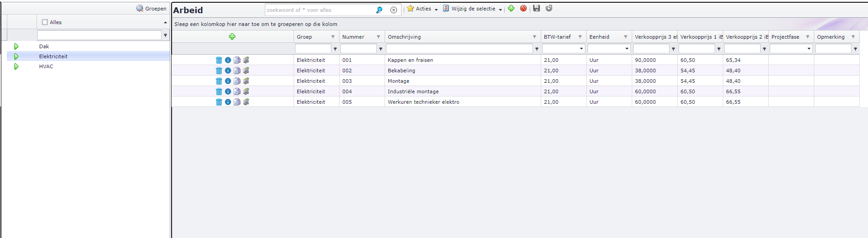
Task: Save changes with the floppy disk icon
Action: coord(537,8)
